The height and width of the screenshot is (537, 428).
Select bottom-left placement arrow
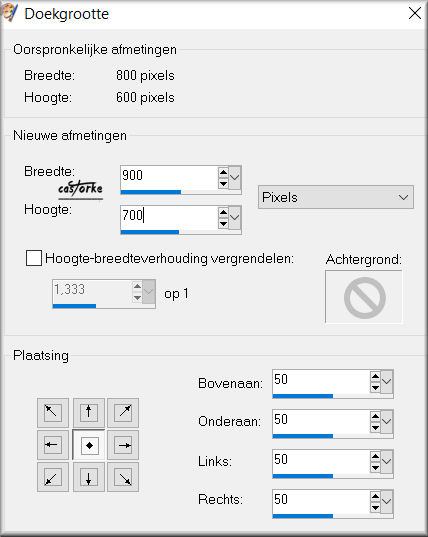click(53, 477)
